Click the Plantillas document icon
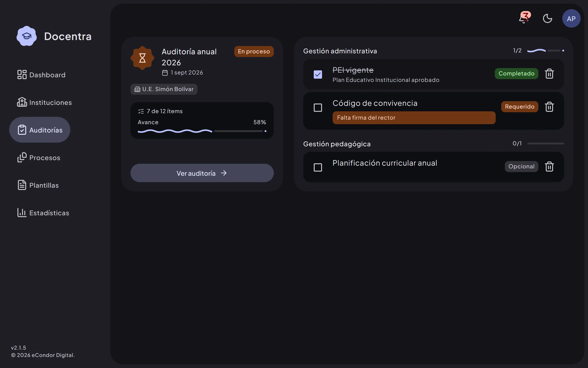Image resolution: width=588 pixels, height=368 pixels. pos(22,185)
